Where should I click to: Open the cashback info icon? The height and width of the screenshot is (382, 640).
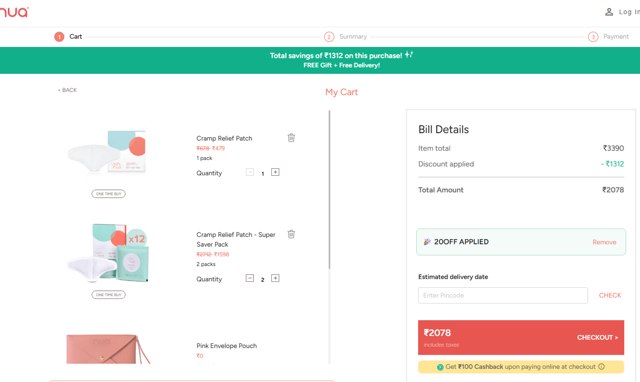coord(602,366)
